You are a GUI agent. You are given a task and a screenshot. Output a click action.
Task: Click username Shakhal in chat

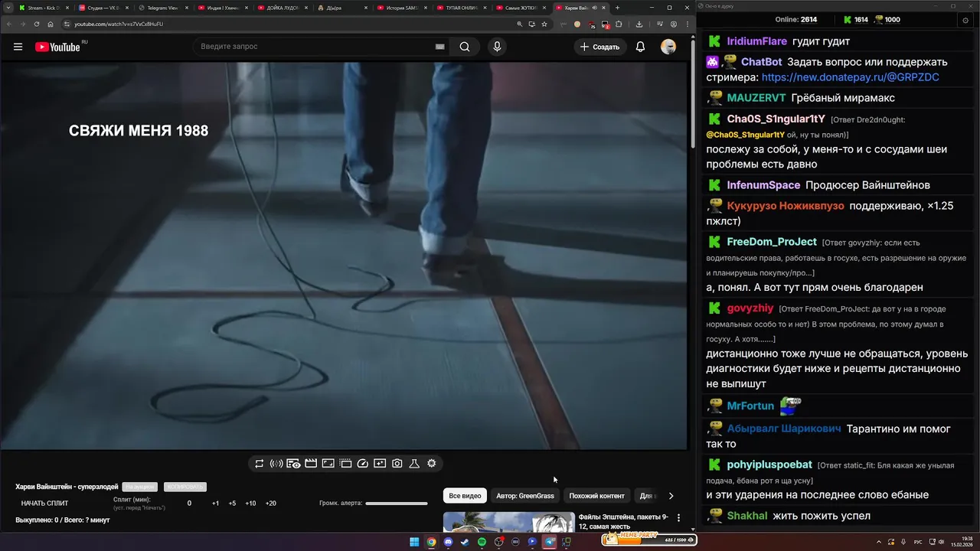pos(747,516)
